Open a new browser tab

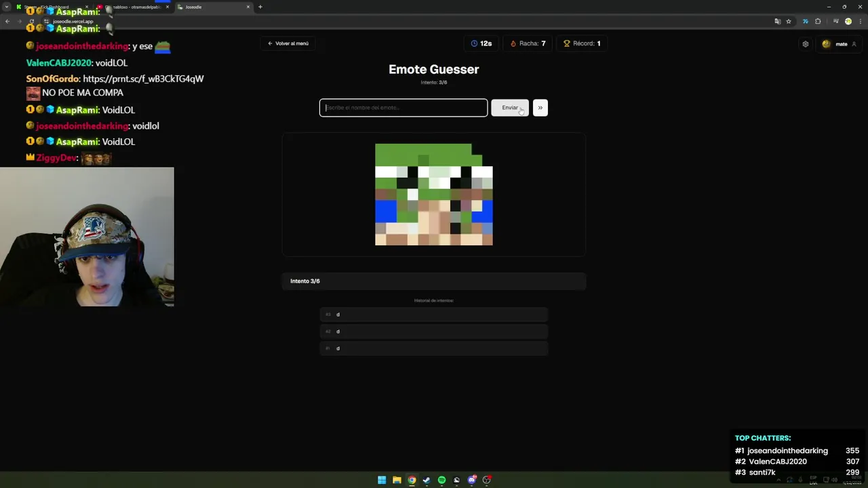click(x=260, y=7)
